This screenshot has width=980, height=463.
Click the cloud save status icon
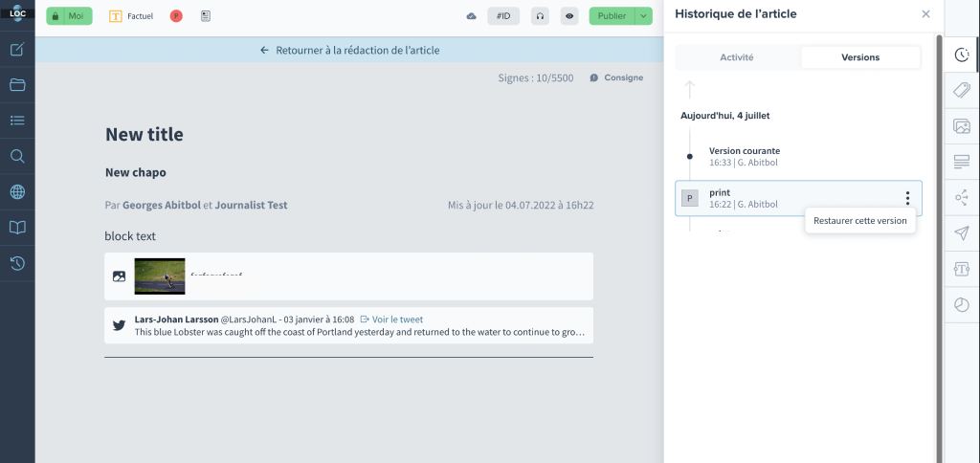[472, 16]
